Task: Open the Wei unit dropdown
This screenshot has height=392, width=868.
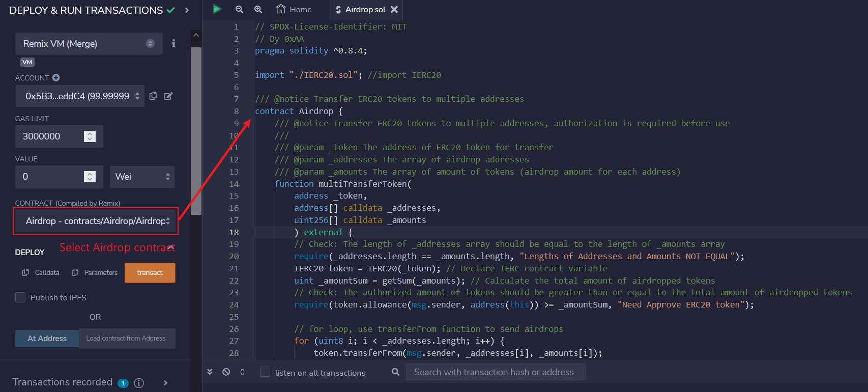Action: point(142,177)
